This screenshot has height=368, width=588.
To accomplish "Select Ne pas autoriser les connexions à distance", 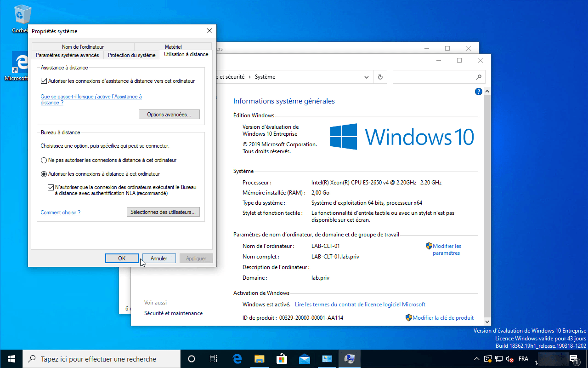I will pyautogui.click(x=44, y=160).
